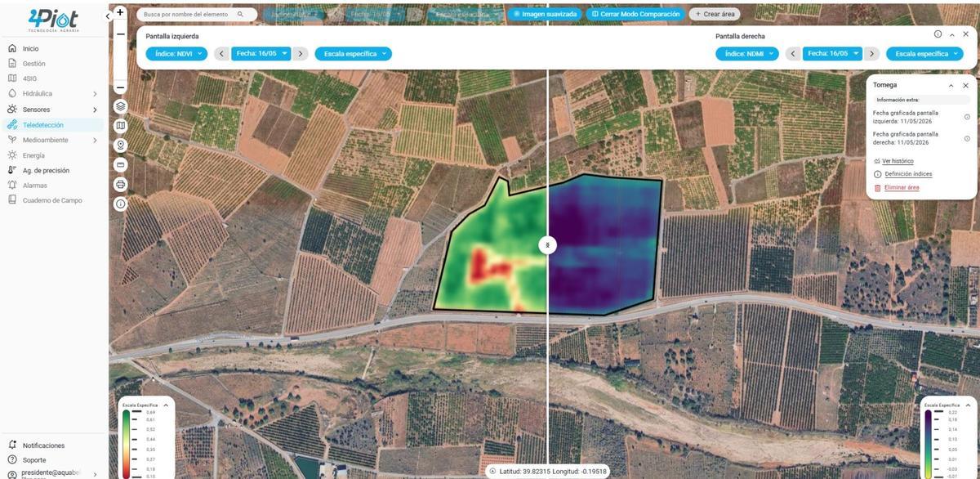Open the left screen Escala específica dropdown
980x479 pixels.
coord(354,54)
